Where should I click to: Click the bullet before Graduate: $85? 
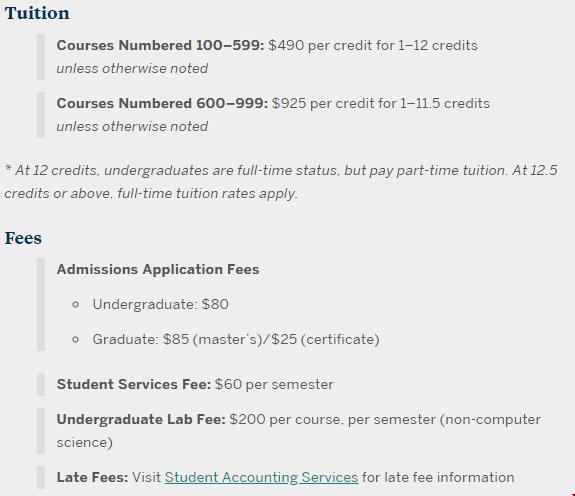pyautogui.click(x=76, y=339)
